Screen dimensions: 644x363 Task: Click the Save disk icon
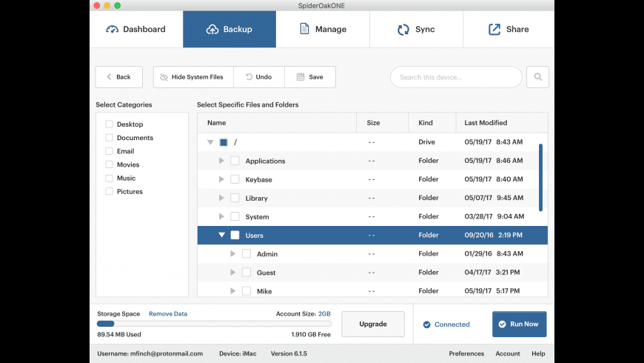(300, 77)
